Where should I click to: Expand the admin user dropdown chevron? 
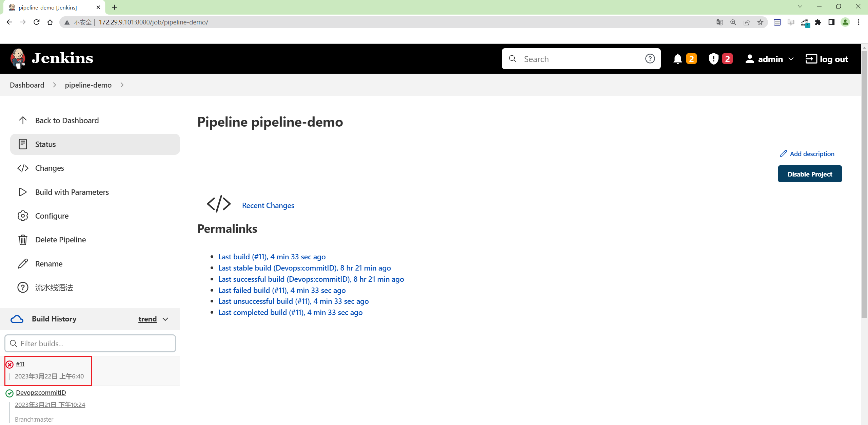coord(791,59)
